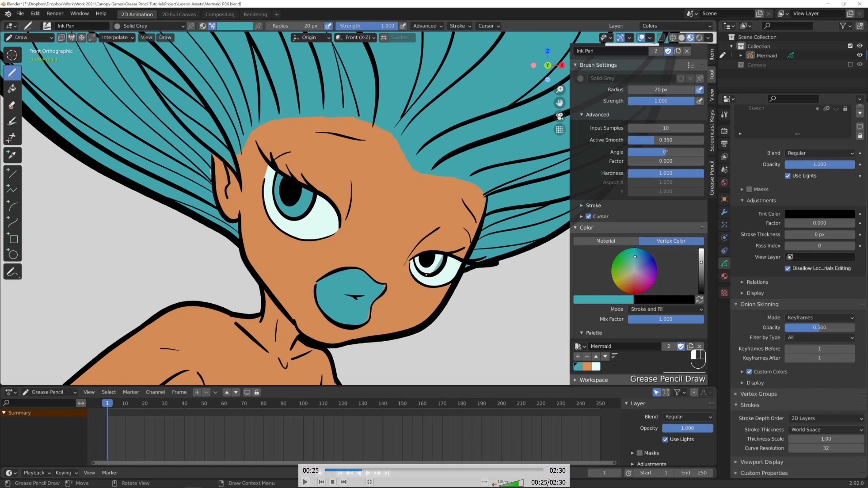Toggle Use Lights in dope sheet Layer panel
The height and width of the screenshot is (488, 868).
(x=665, y=439)
